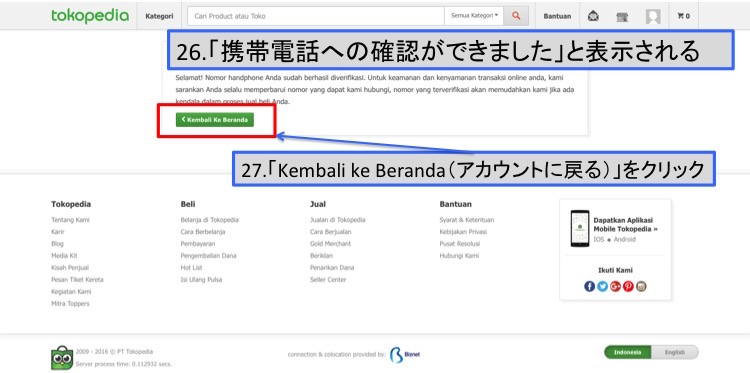Viewport: 750px width, 373px height.
Task: Open Cara Berbelanja link
Action: pyautogui.click(x=203, y=232)
